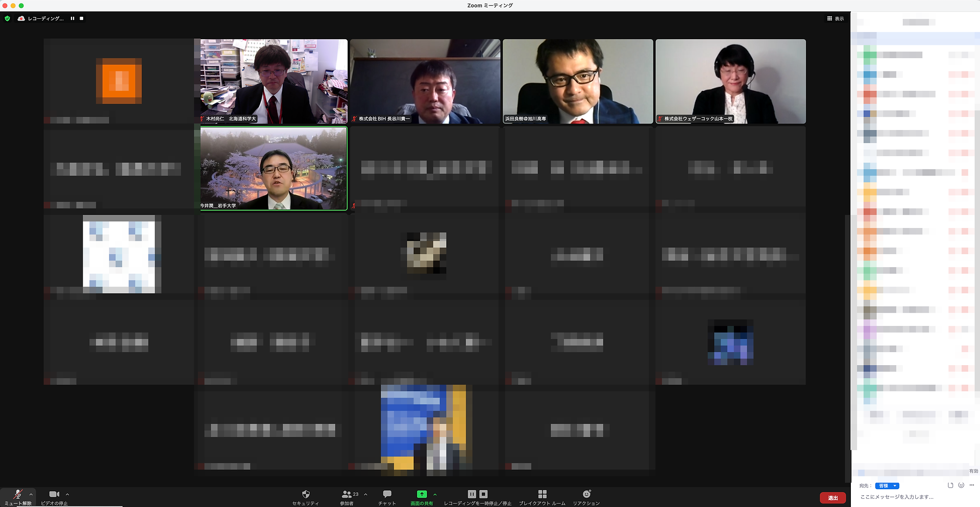Open the セキュリティ security menu

coord(306,497)
